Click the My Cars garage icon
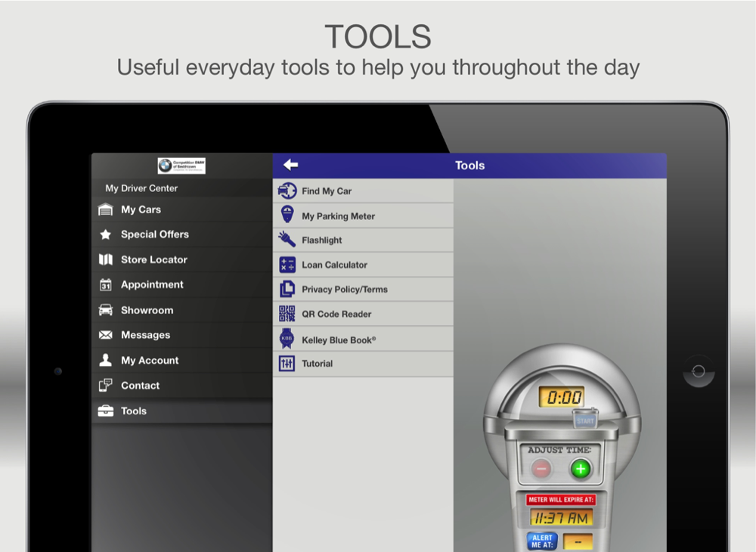 click(106, 209)
